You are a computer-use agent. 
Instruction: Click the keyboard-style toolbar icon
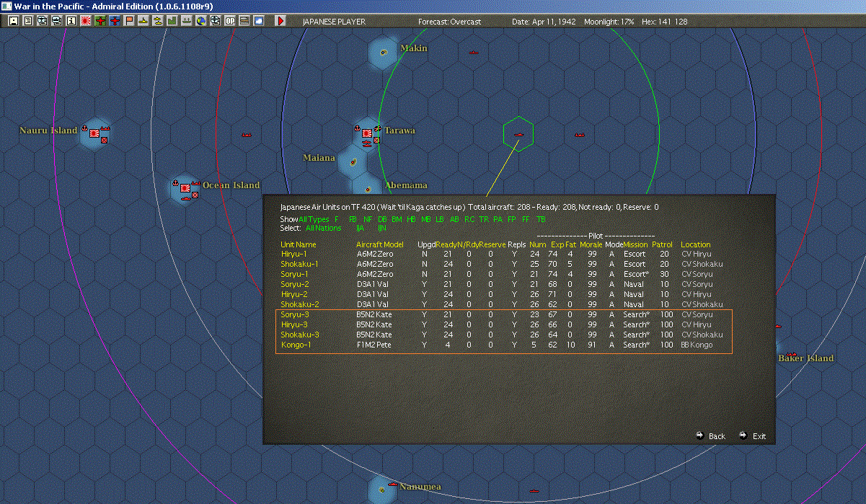pyautogui.click(x=244, y=22)
